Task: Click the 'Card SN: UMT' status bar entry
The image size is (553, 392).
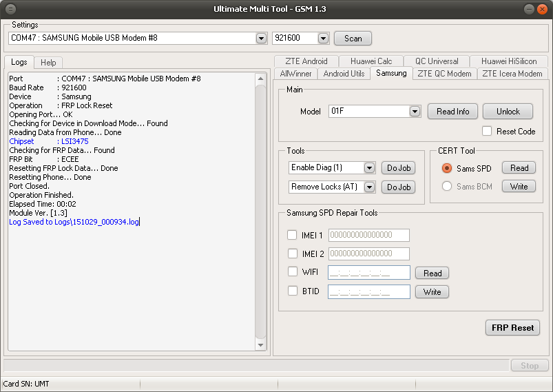Action: 26,384
